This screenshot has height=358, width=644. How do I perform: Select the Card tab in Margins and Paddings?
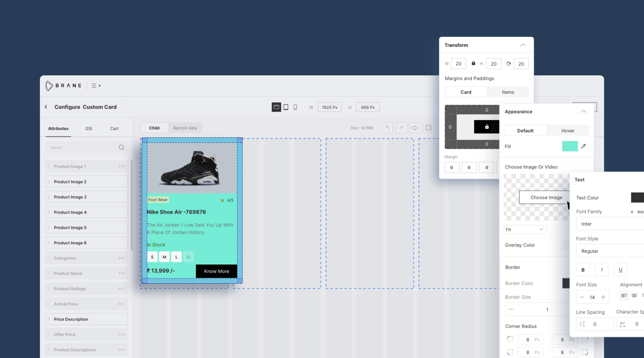tap(466, 92)
